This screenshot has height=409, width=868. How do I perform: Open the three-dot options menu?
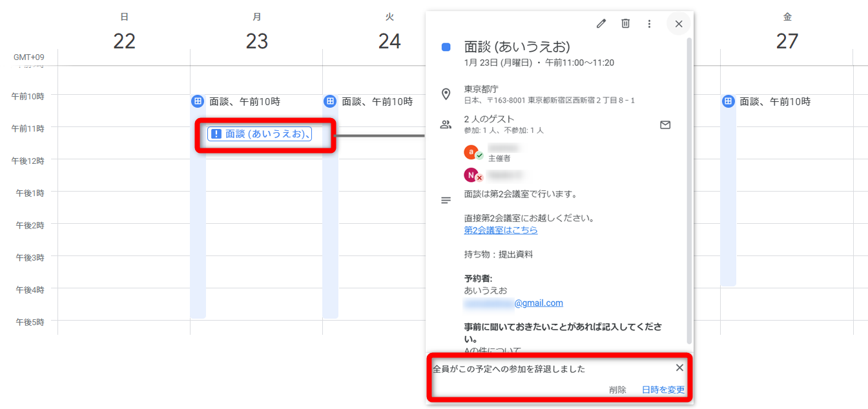(649, 24)
